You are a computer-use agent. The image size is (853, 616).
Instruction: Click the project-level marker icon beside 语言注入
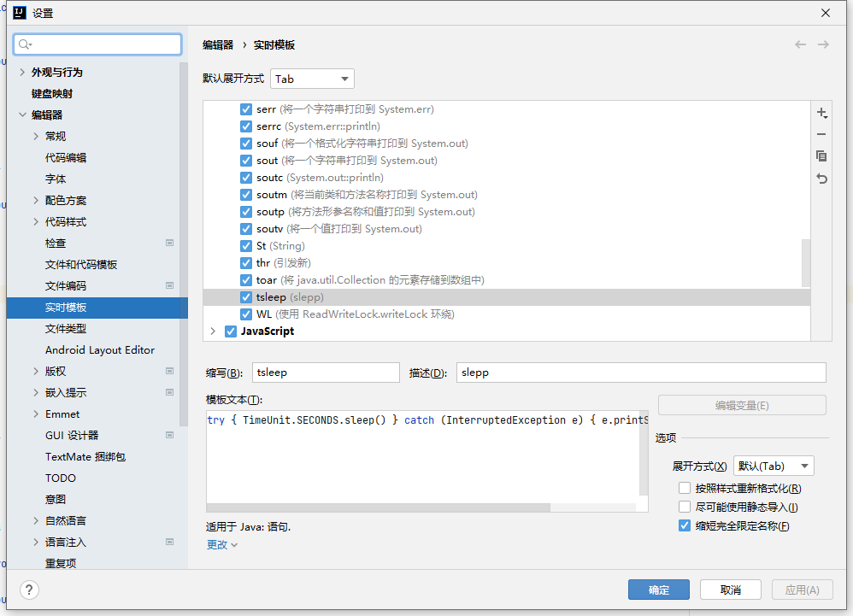click(x=170, y=542)
